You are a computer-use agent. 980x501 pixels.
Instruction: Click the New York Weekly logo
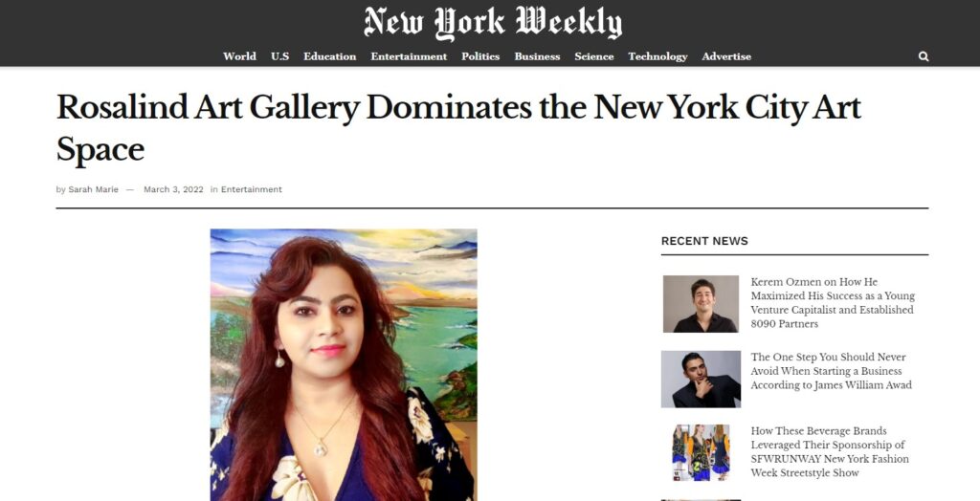coord(493,23)
